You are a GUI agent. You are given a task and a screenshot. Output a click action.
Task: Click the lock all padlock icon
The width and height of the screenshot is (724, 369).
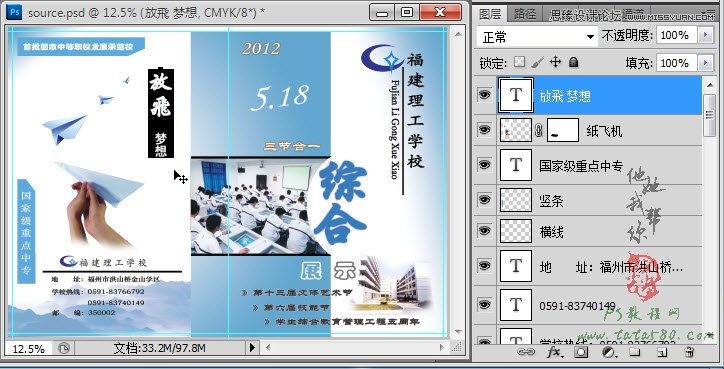click(573, 62)
